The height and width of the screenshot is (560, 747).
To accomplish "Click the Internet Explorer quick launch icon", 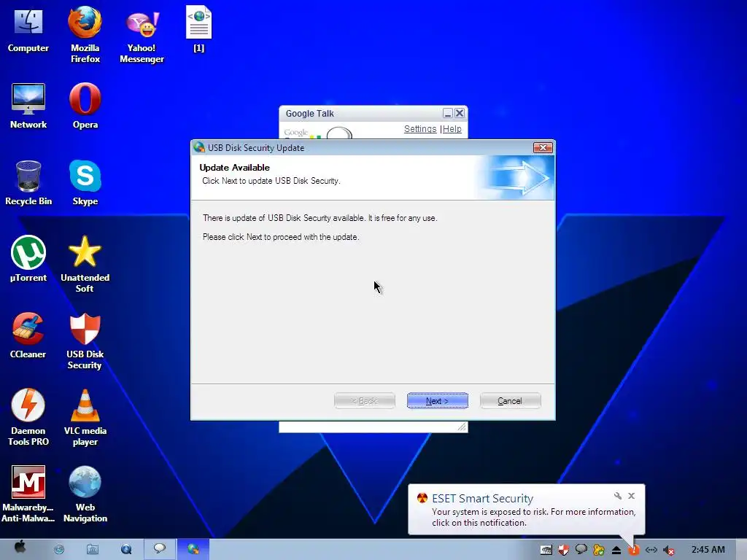I will pos(59,550).
